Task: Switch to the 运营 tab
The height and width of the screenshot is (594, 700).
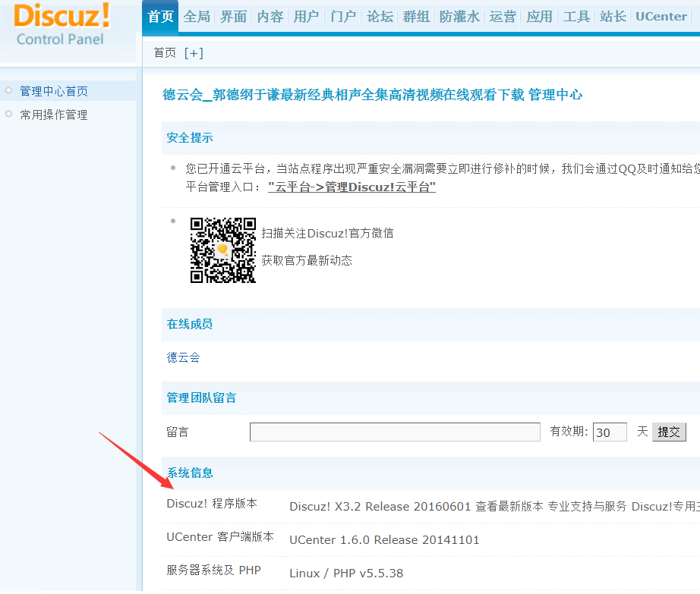Action: click(503, 17)
